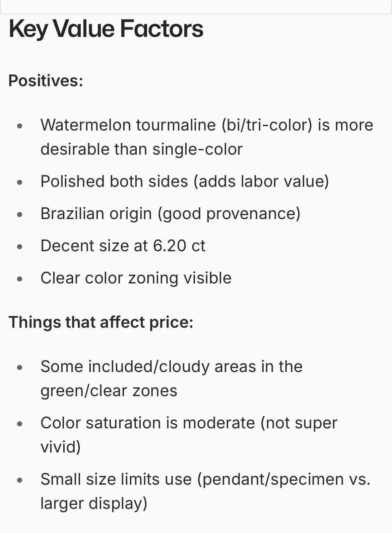Click the '(adds labor value)' phrase

[x=261, y=181]
